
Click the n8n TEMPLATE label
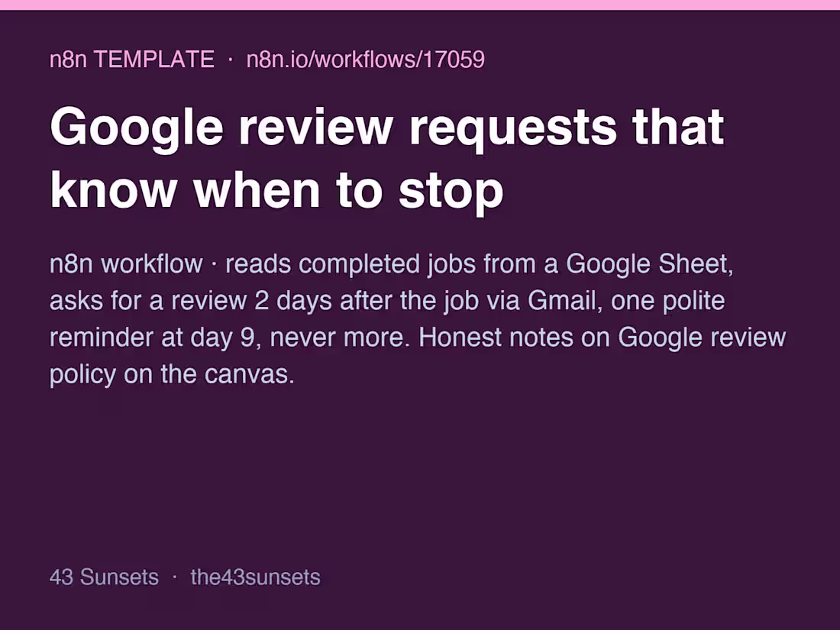click(132, 59)
